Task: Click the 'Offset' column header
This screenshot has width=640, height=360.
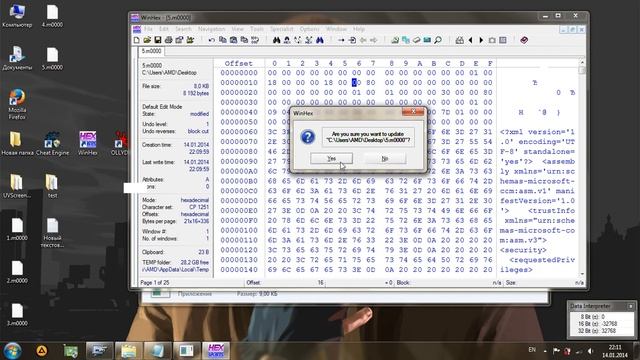Action: click(239, 63)
